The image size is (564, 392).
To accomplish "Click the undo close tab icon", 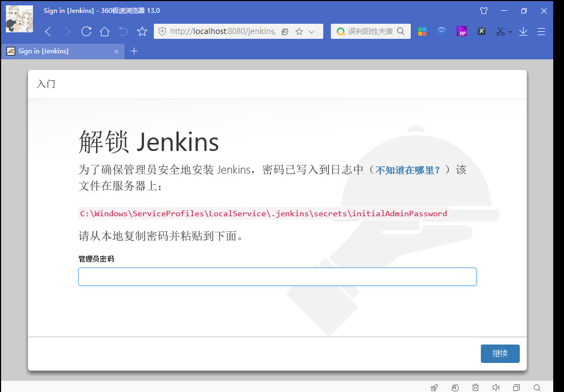I will (124, 32).
